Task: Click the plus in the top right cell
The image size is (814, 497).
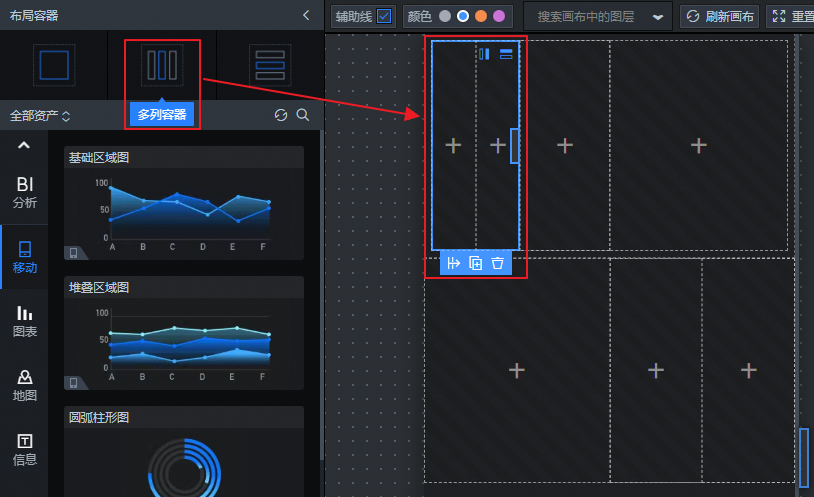Action: point(699,145)
